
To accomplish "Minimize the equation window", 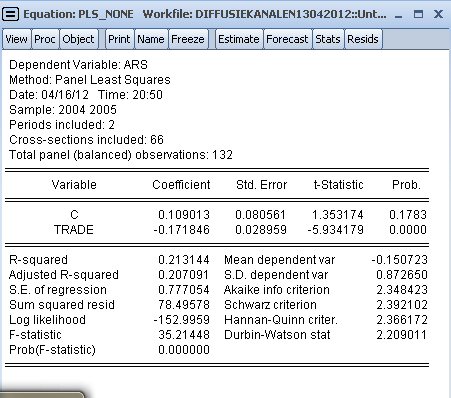I will 398,15.
